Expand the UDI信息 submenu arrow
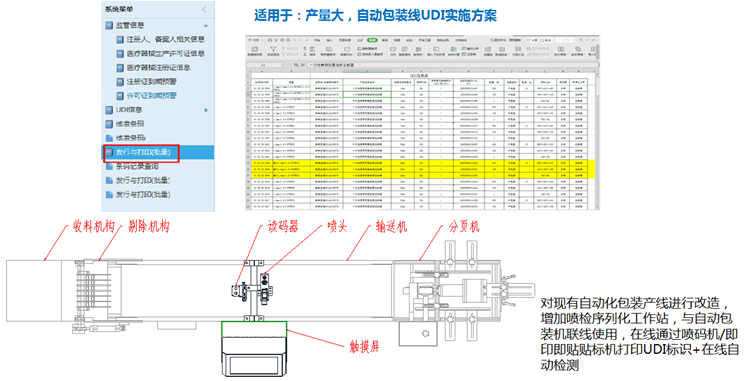Viewport: 750px width, 381px height. [206, 110]
